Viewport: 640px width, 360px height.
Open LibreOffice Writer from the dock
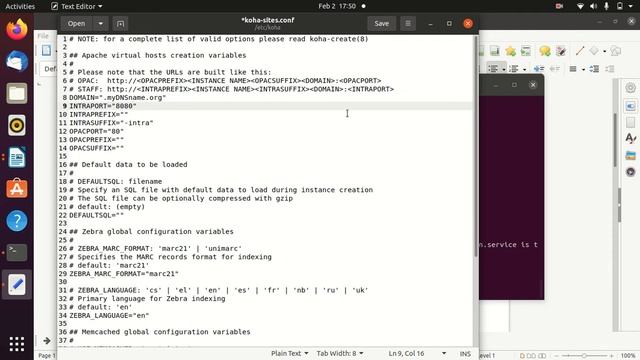click(x=17, y=157)
